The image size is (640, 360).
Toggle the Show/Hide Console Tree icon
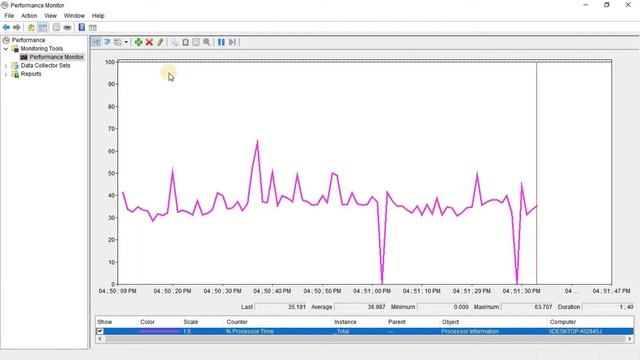(42, 27)
